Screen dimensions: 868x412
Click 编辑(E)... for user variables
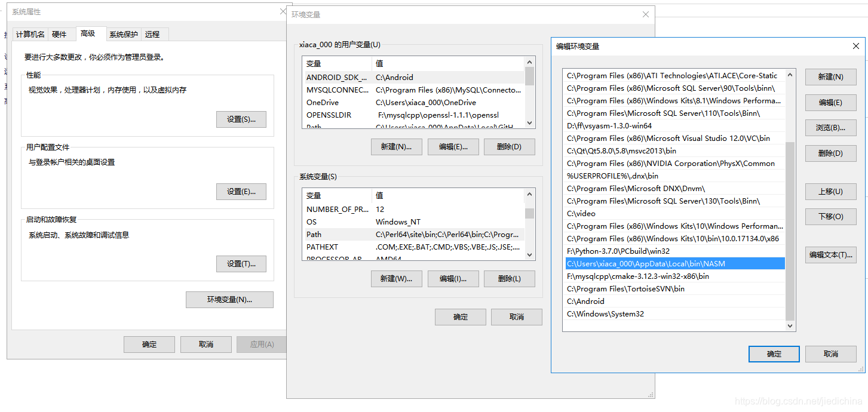(453, 147)
